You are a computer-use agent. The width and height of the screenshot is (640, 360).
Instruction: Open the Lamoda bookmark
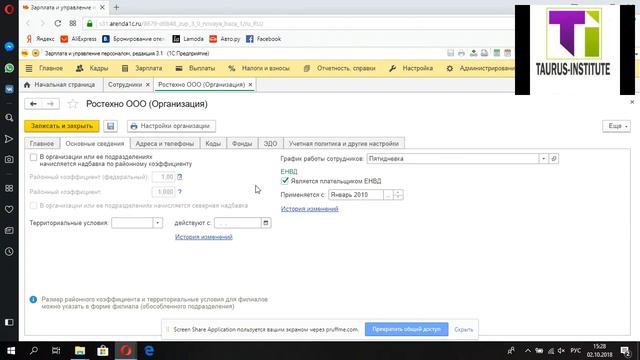[188, 39]
